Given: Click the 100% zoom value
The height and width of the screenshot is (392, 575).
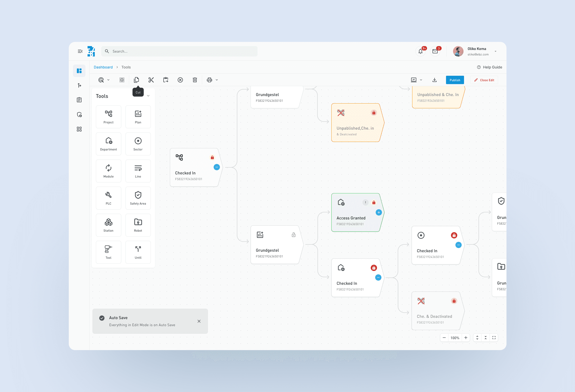Looking at the screenshot, I should click(x=455, y=338).
